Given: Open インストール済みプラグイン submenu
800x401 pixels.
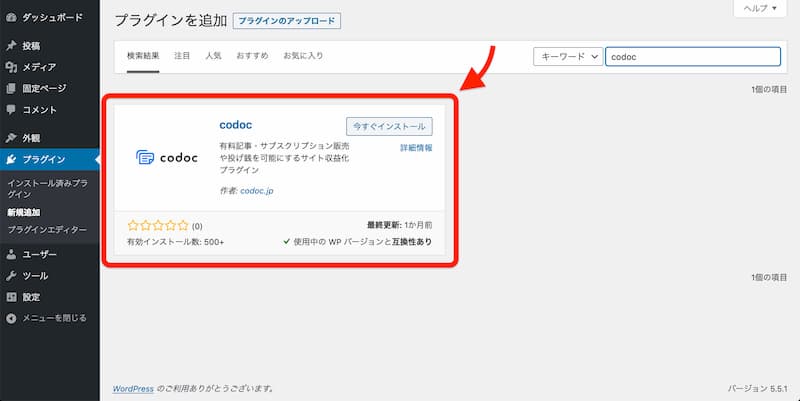Looking at the screenshot, I should 47,188.
